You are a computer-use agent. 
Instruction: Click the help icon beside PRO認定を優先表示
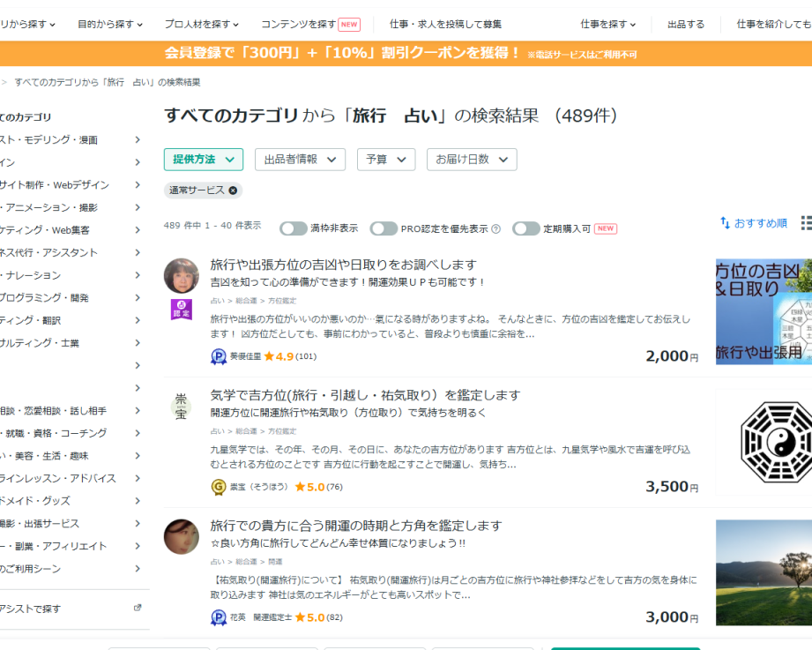pos(495,229)
